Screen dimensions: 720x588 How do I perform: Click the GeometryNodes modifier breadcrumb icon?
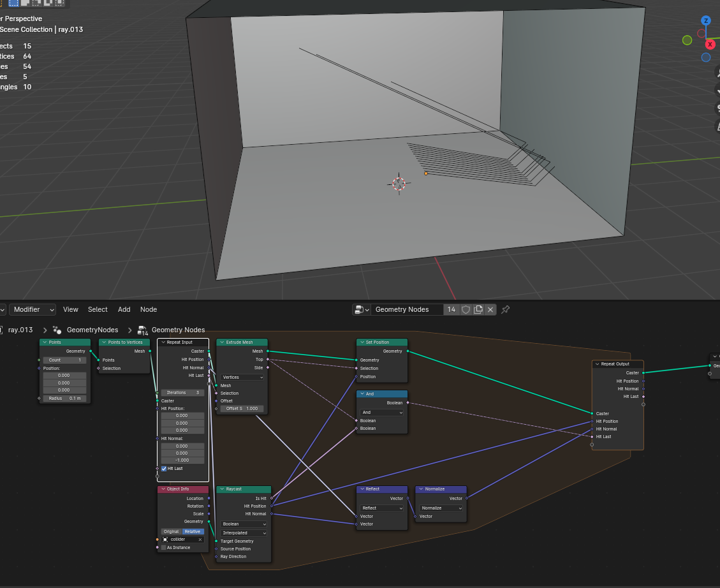click(57, 330)
